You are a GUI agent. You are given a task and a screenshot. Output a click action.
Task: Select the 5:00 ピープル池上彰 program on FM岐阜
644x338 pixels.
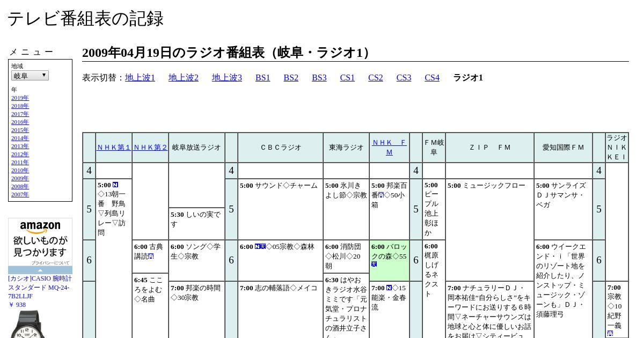434,209
